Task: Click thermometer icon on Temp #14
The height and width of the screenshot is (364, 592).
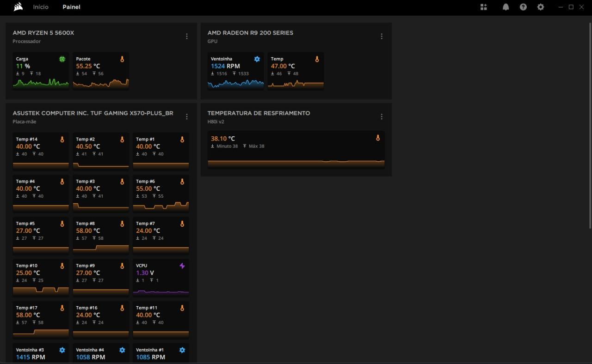Action: pos(62,140)
